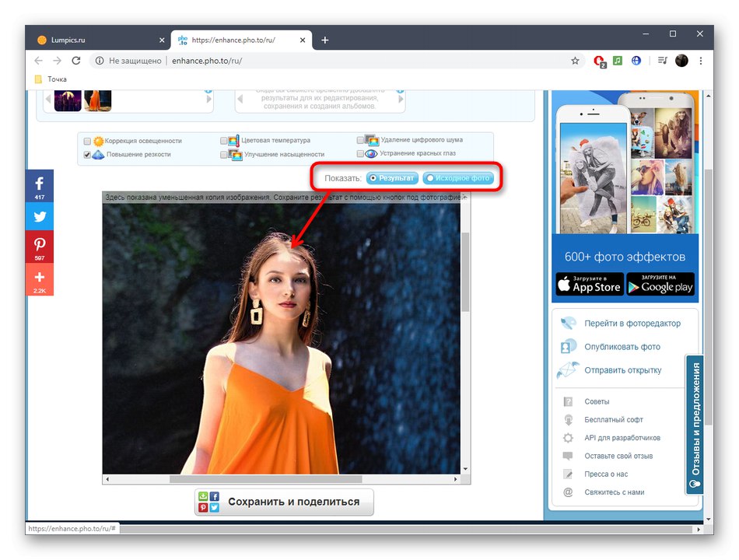Open Свяжитесь с нами link
The image size is (739, 560).
[614, 492]
